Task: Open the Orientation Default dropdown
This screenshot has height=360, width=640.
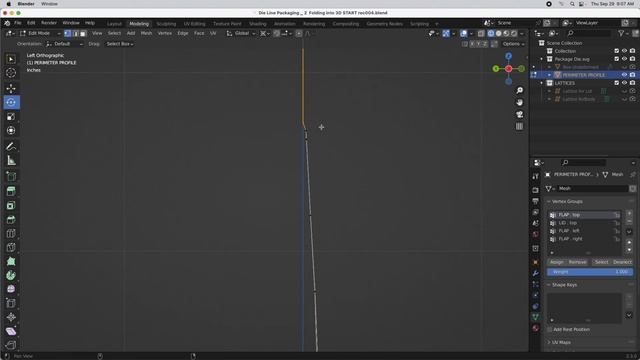Action: coord(65,44)
